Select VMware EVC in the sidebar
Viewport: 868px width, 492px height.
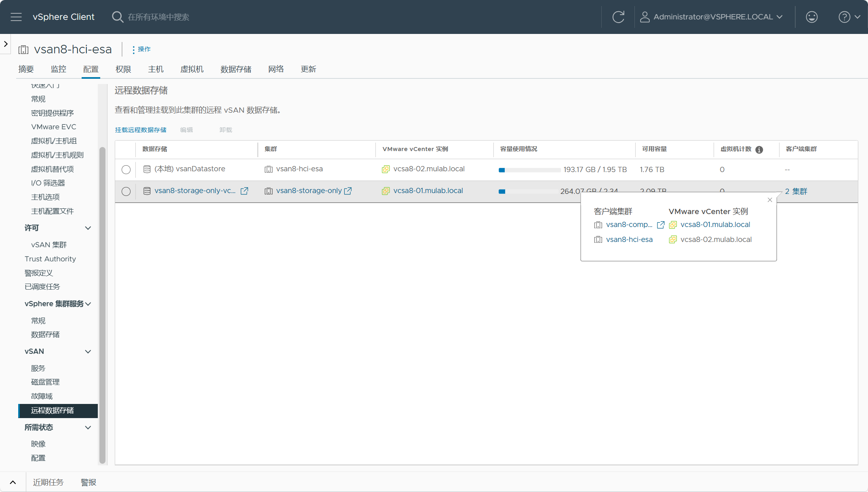coord(54,127)
